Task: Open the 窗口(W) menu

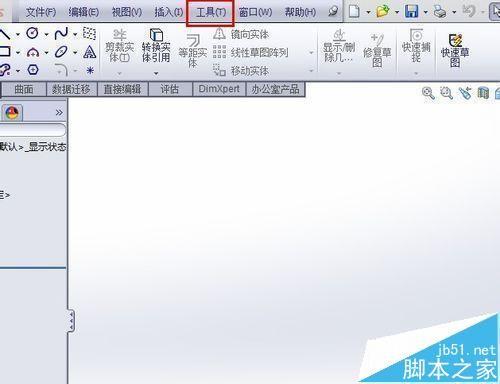Action: pos(255,12)
